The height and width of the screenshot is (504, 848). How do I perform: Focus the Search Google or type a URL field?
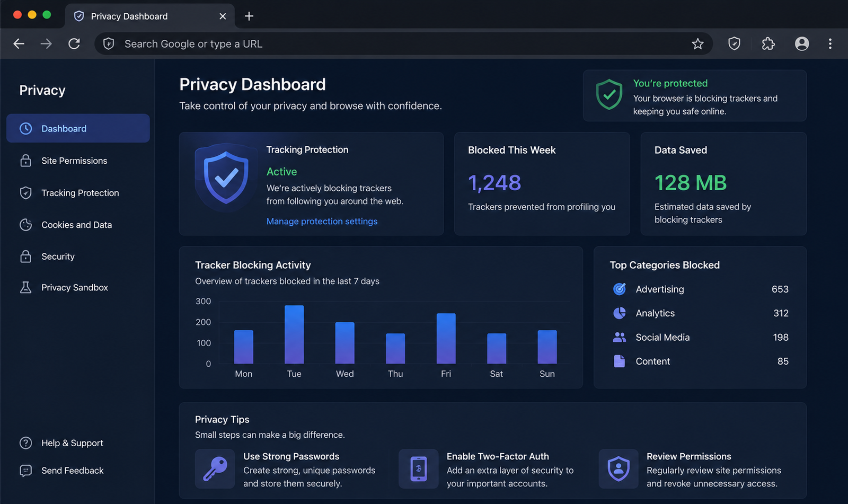pos(403,44)
